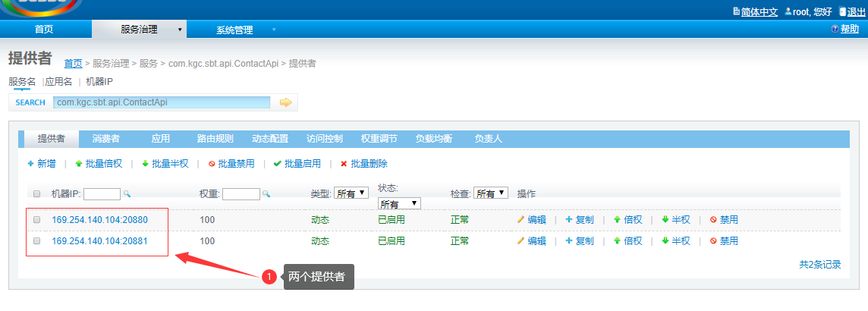The width and height of the screenshot is (868, 311).
Task: Open the 状态 filter dropdown
Action: click(x=399, y=203)
